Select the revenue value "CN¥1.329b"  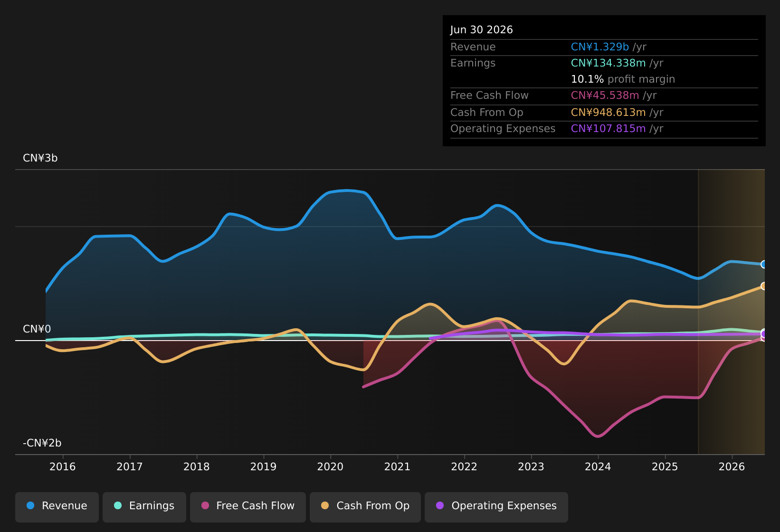click(x=600, y=47)
